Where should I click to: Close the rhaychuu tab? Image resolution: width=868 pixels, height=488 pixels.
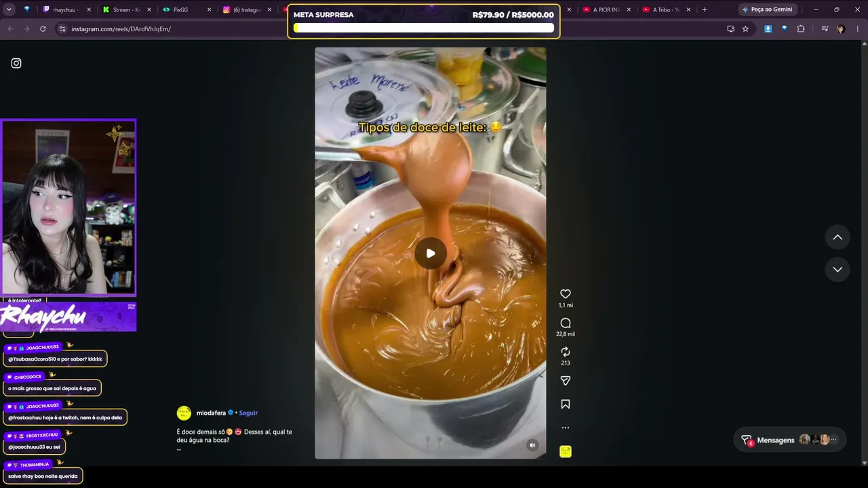coord(90,9)
